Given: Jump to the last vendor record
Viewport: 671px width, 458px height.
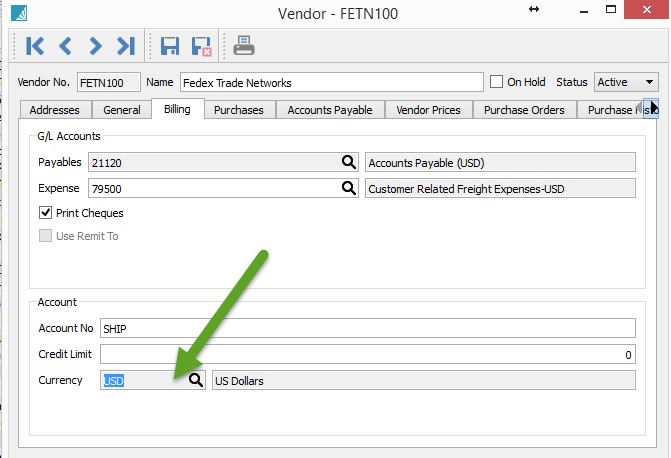Looking at the screenshot, I should click(x=125, y=45).
